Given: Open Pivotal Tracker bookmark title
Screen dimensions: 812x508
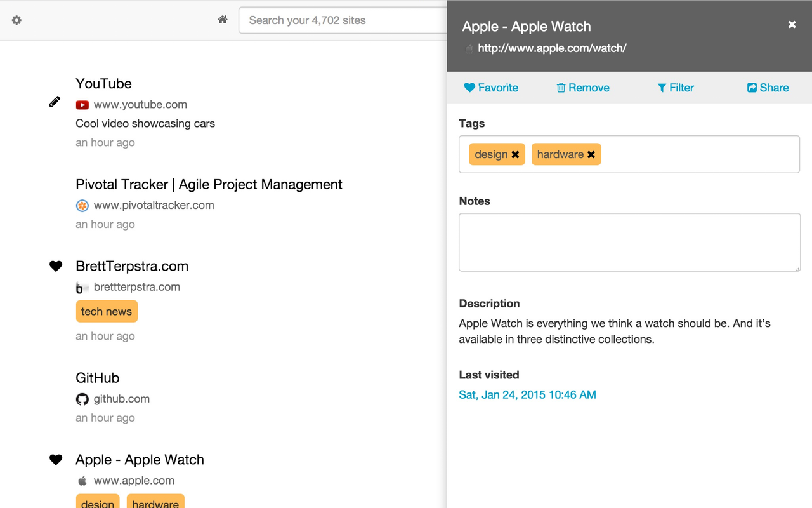Looking at the screenshot, I should [209, 184].
